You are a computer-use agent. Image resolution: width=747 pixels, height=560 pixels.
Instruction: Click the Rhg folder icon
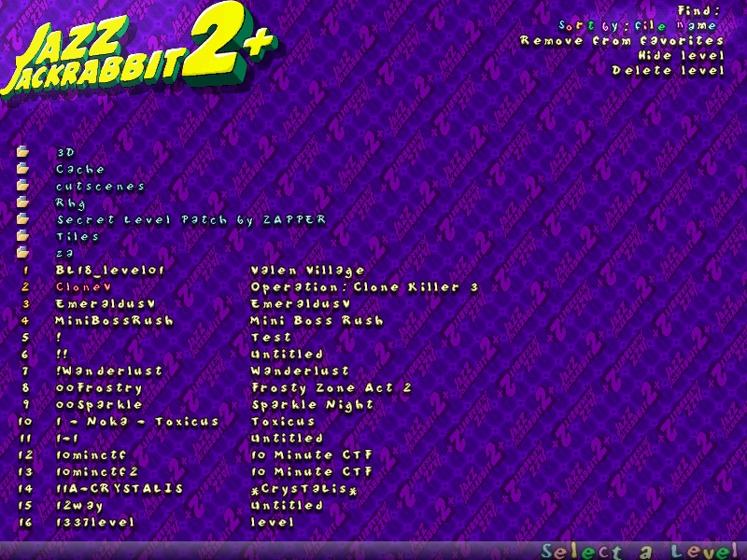click(22, 203)
